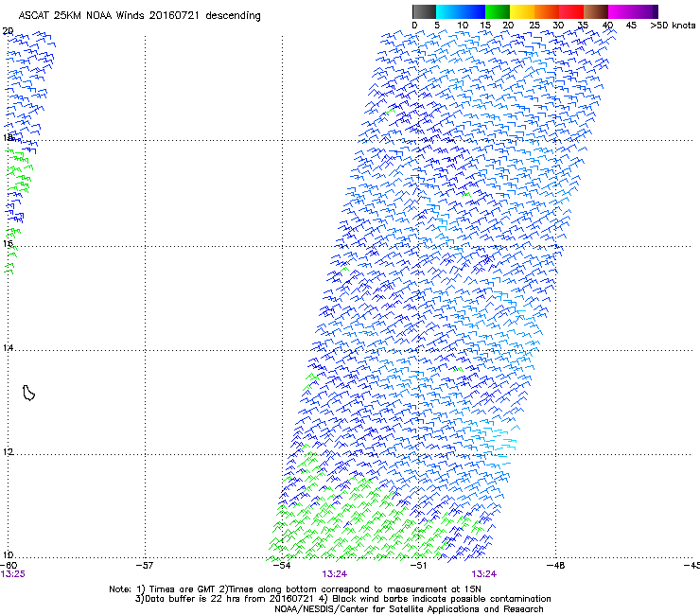Viewport: 700px width, 615px height.
Task: Click the legend label 45
Action: [631, 26]
